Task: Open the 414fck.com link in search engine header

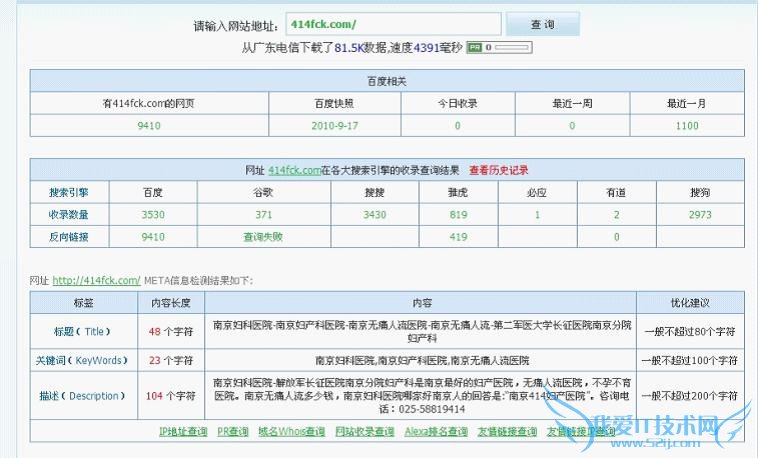Action: click(x=294, y=170)
